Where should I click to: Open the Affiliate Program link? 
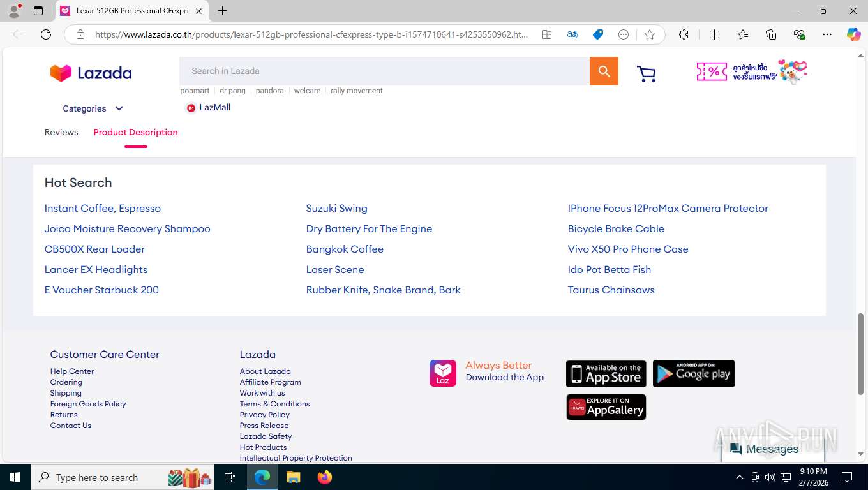pos(270,382)
